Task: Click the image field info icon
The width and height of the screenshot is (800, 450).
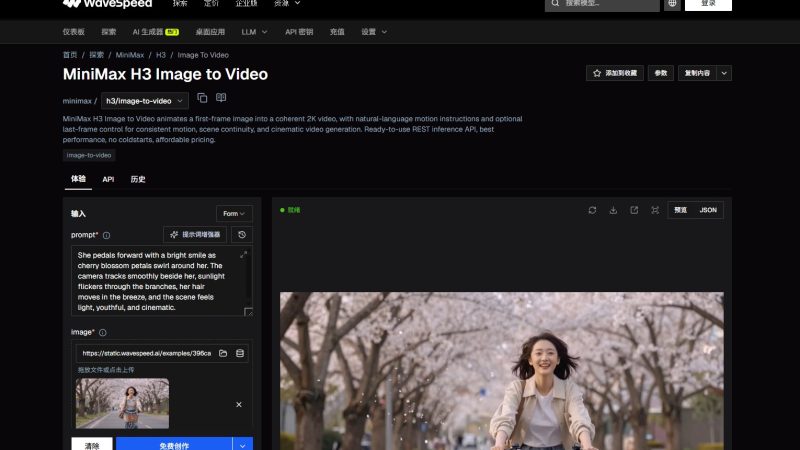Action: 103,332
